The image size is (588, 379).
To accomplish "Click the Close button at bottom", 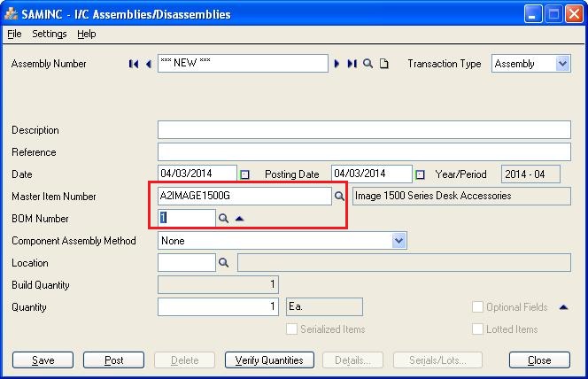I will (539, 360).
